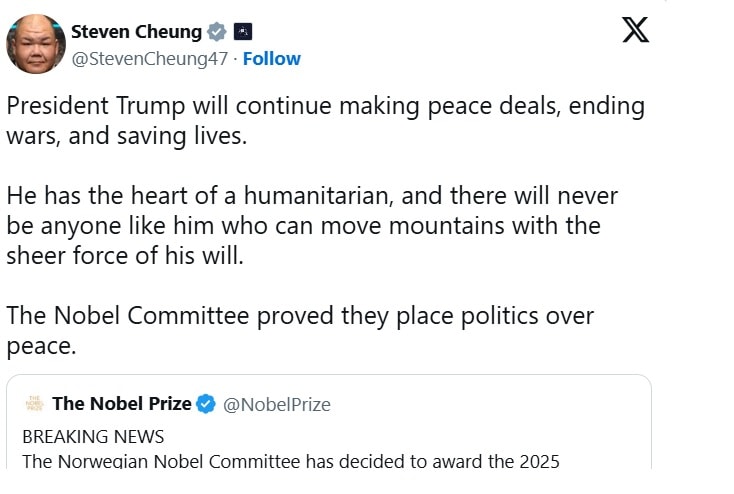Click Steven Cheung's blue verified badge
Image resolution: width=734 pixels, height=494 pixels.
(x=217, y=32)
